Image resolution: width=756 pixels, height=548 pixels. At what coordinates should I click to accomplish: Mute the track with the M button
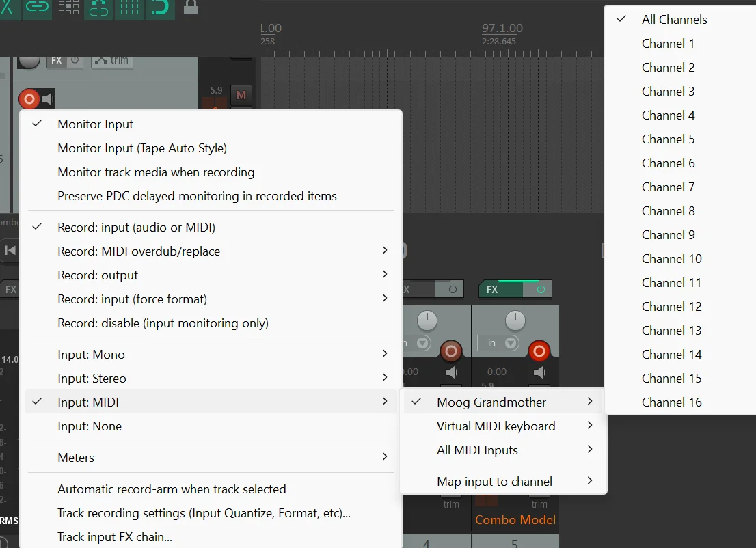[x=241, y=96]
